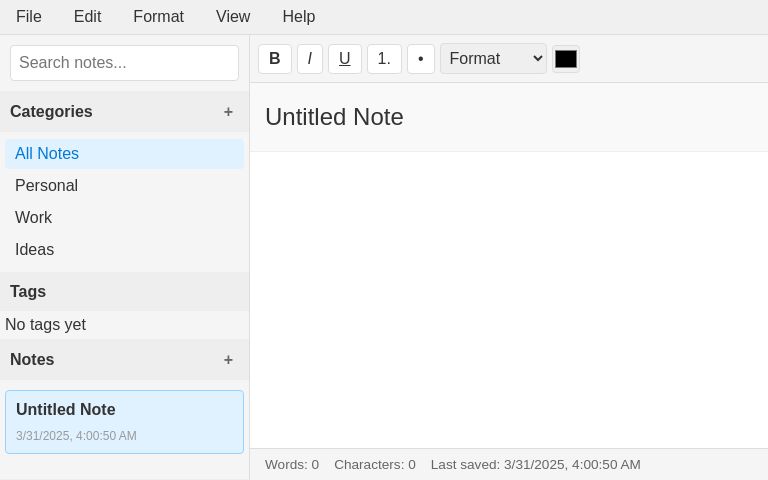This screenshot has width=768, height=480.
Task: Insert a bulleted list
Action: [x=421, y=59]
